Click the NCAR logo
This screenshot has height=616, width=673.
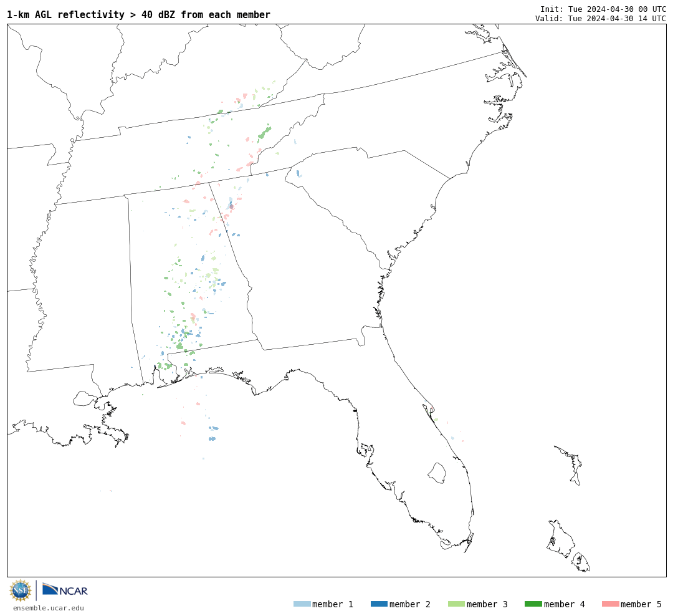(65, 590)
